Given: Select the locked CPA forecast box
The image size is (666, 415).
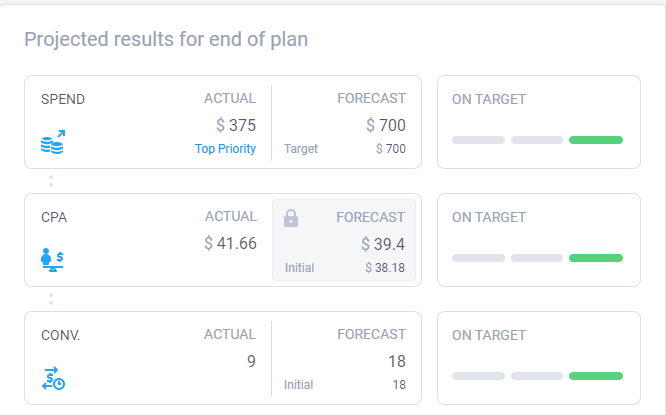Looking at the screenshot, I should click(344, 240).
